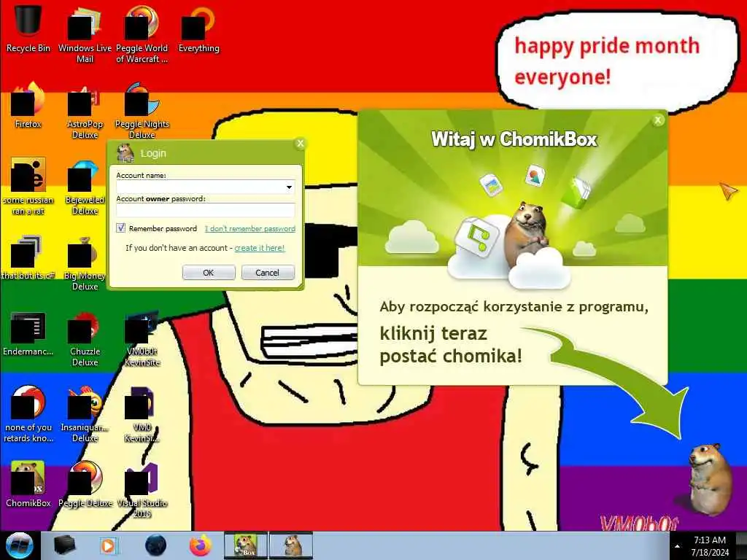Select the 'that but its c#' icon
The width and height of the screenshot is (747, 560).
pyautogui.click(x=28, y=257)
